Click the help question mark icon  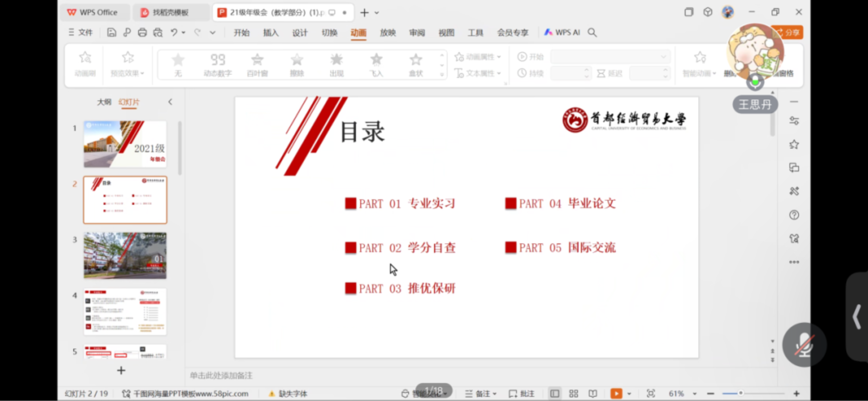click(794, 215)
